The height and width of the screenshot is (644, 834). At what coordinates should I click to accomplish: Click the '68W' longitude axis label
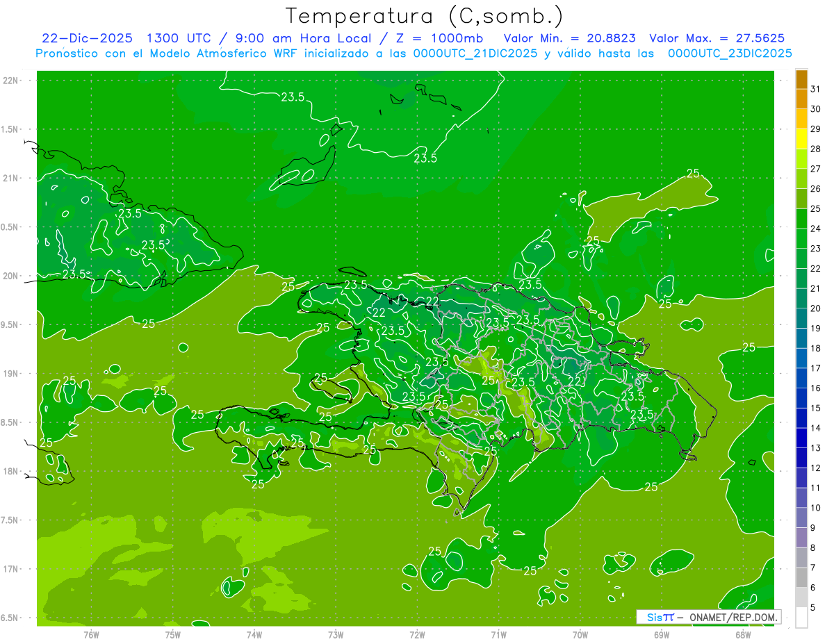point(743,634)
